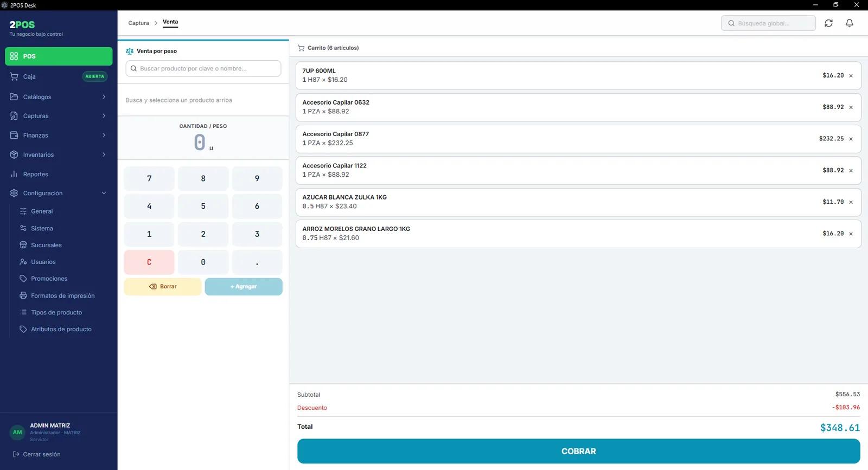Tap number 5 on the keypad
868x470 pixels.
[x=203, y=206]
